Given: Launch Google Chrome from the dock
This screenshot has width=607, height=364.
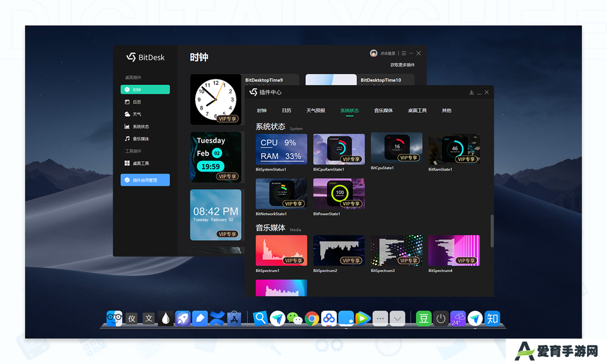Looking at the screenshot, I should [312, 318].
